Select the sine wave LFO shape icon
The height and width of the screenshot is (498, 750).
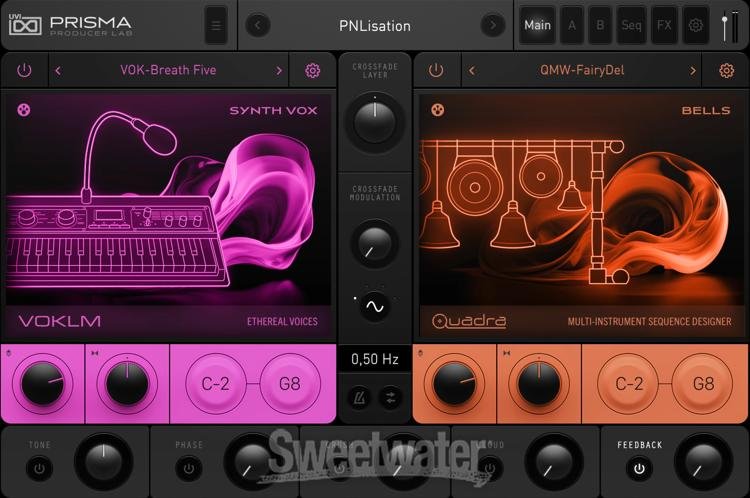[x=374, y=308]
